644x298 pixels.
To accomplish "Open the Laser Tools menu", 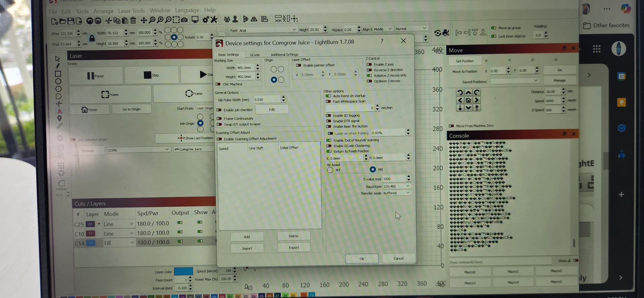I will pyautogui.click(x=131, y=11).
